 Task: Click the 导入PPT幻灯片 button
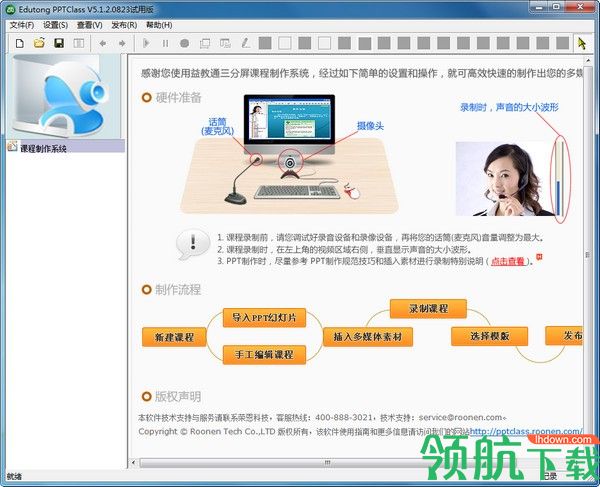[264, 318]
